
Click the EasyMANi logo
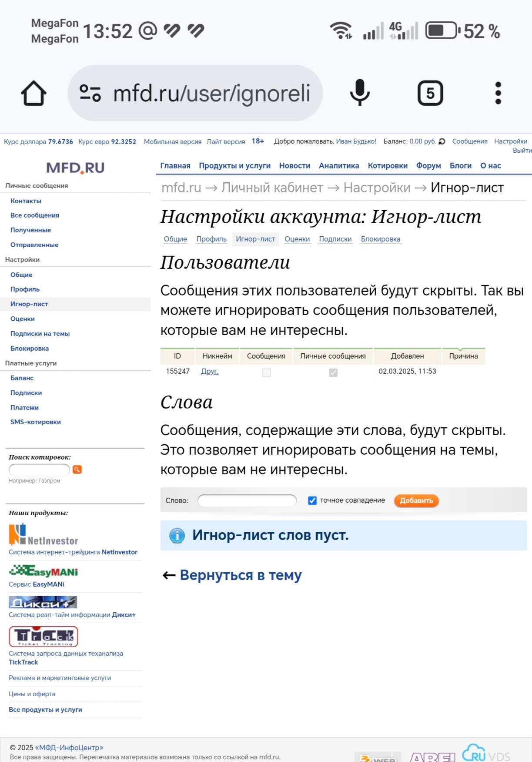pyautogui.click(x=43, y=571)
